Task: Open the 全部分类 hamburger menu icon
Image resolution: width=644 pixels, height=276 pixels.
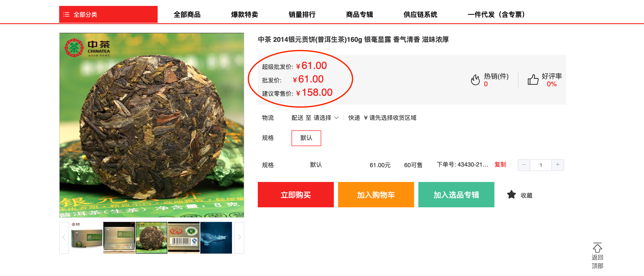Action: point(66,15)
